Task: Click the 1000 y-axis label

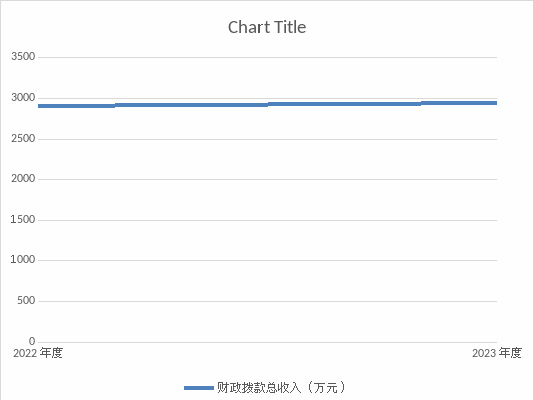Action: [23, 260]
